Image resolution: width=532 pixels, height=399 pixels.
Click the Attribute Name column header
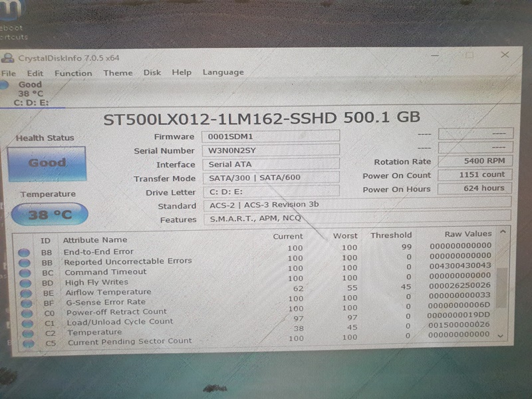(95, 240)
